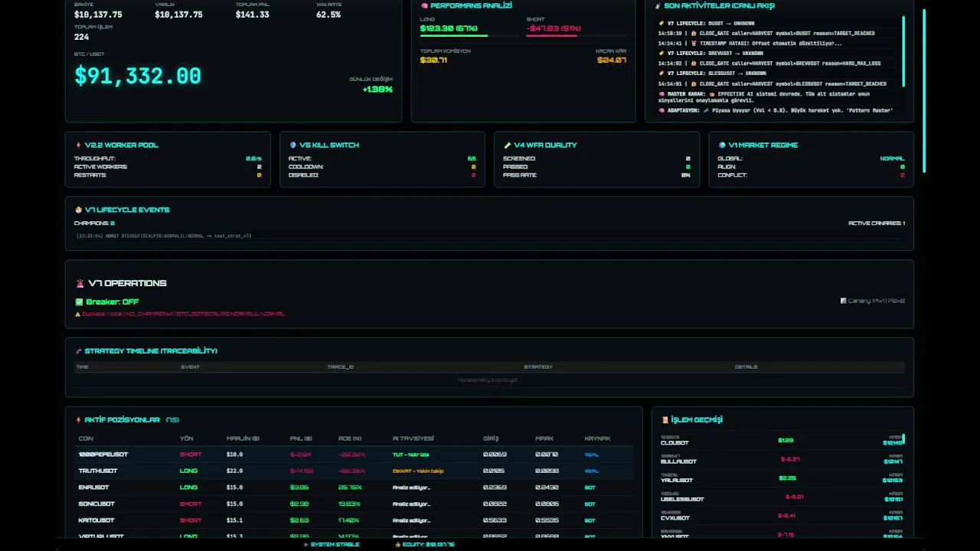The image size is (980, 551).
Task: Click the YALAUSDT trade history entry
Action: click(x=782, y=478)
